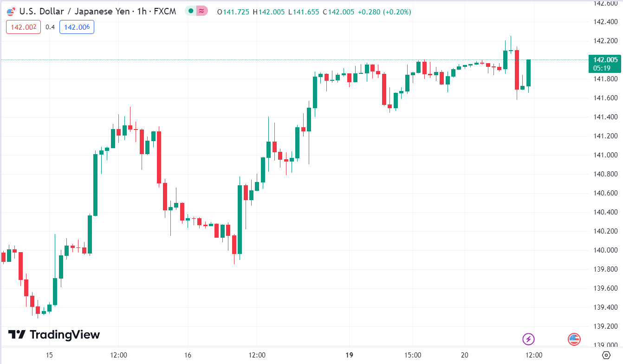Viewport: 623px width, 364px height.
Task: Click the USD/JPY currency flag icon
Action: pyautogui.click(x=11, y=12)
